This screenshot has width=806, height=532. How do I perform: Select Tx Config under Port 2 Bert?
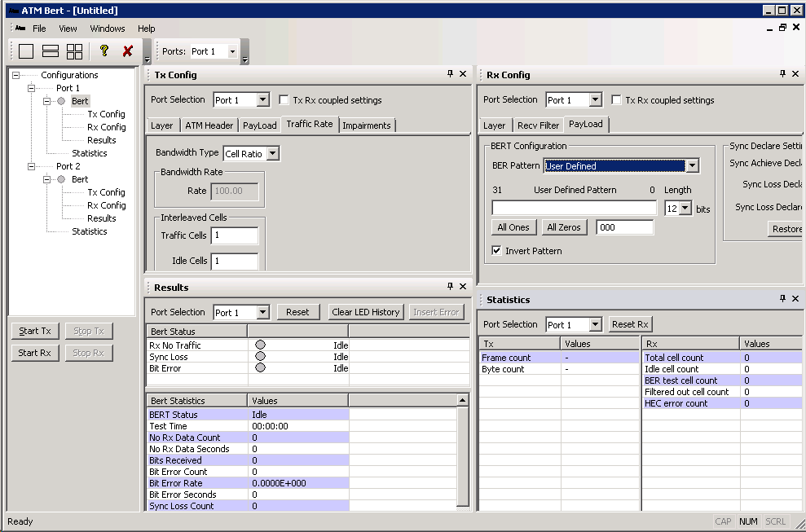107,192
